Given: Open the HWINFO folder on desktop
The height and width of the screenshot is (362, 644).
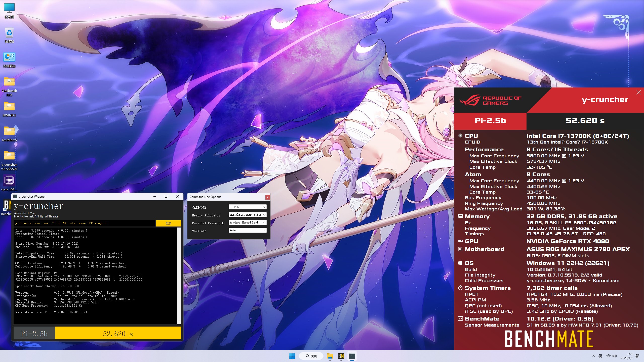Looking at the screenshot, I should coord(9,109).
